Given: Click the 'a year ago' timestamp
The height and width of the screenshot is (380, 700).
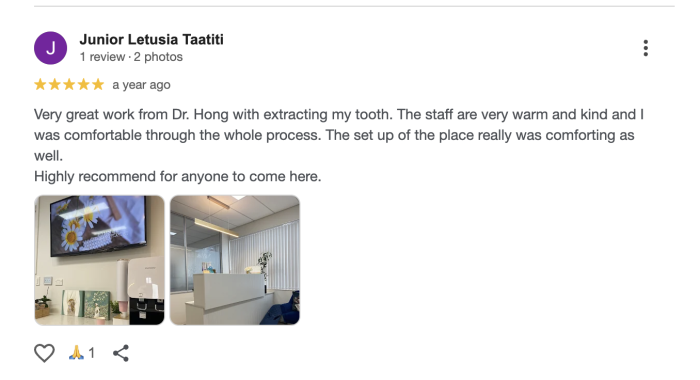Looking at the screenshot, I should 141,85.
